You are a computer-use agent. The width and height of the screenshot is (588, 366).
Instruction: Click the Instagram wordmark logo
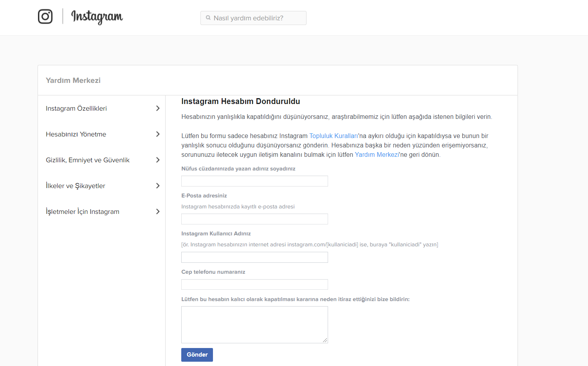coord(97,17)
